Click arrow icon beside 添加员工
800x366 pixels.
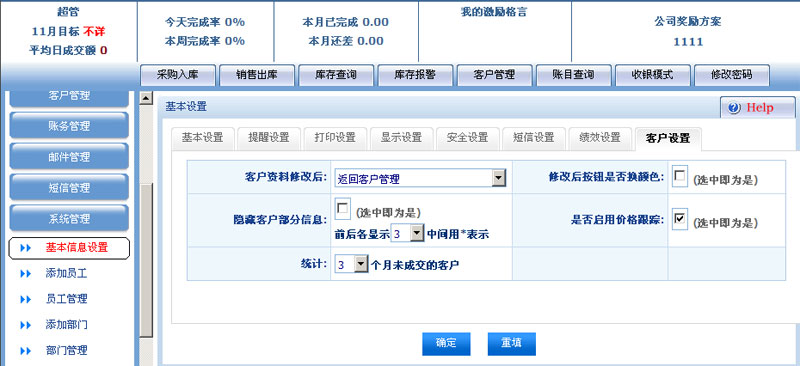coord(26,274)
